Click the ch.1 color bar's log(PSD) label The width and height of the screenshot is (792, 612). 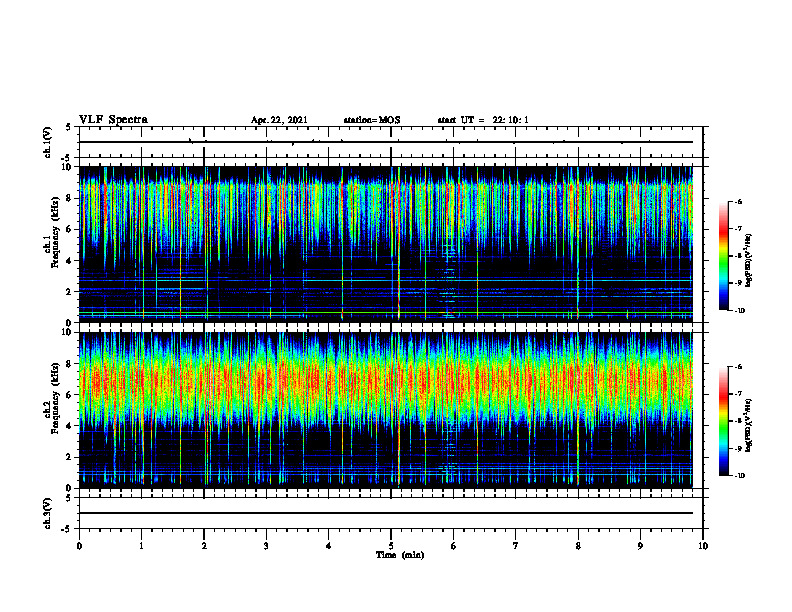[749, 261]
